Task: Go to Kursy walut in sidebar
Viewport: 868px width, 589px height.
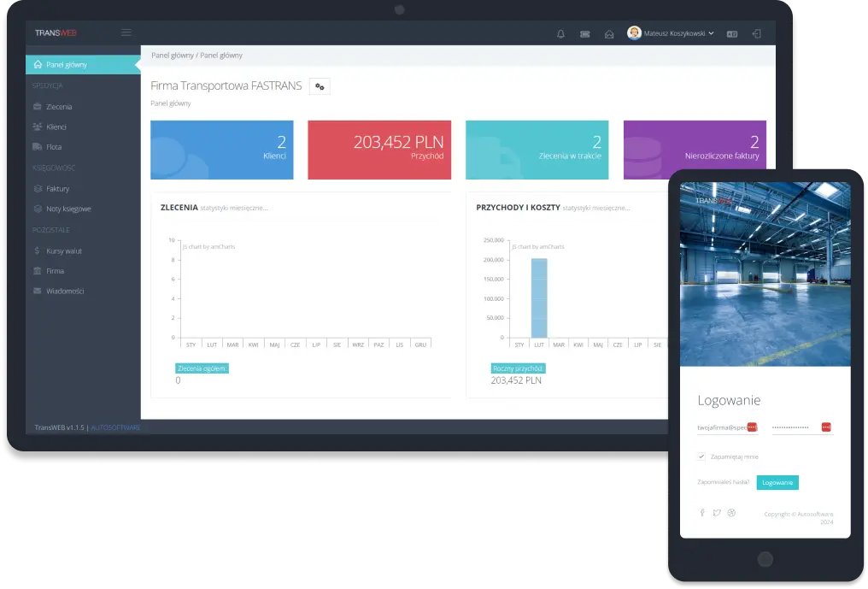Action: [64, 251]
